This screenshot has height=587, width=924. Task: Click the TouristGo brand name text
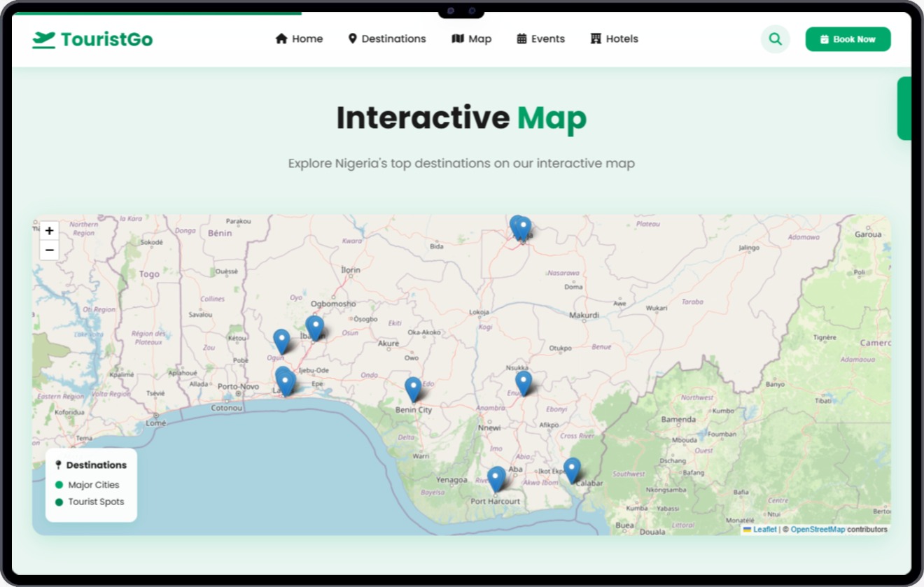[x=106, y=40]
